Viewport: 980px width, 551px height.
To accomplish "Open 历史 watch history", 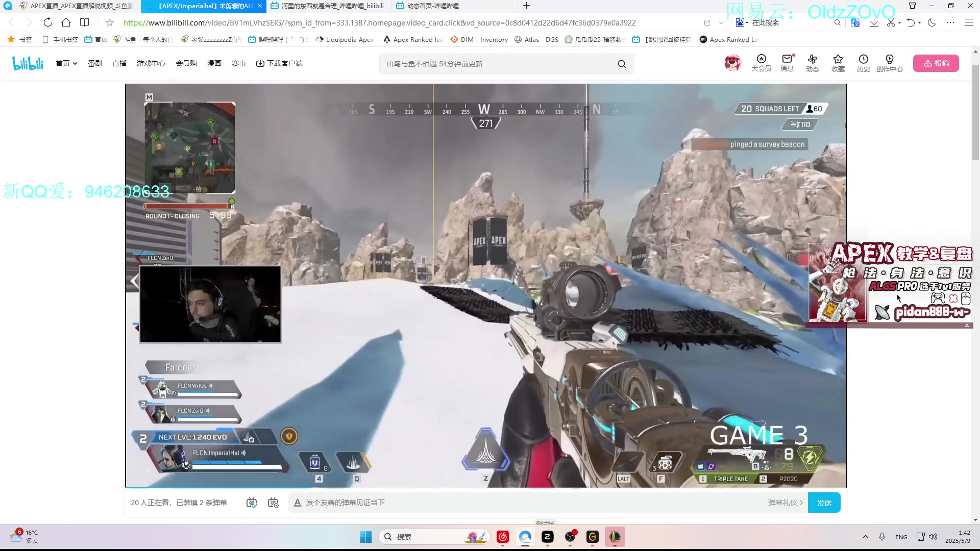I will click(863, 63).
